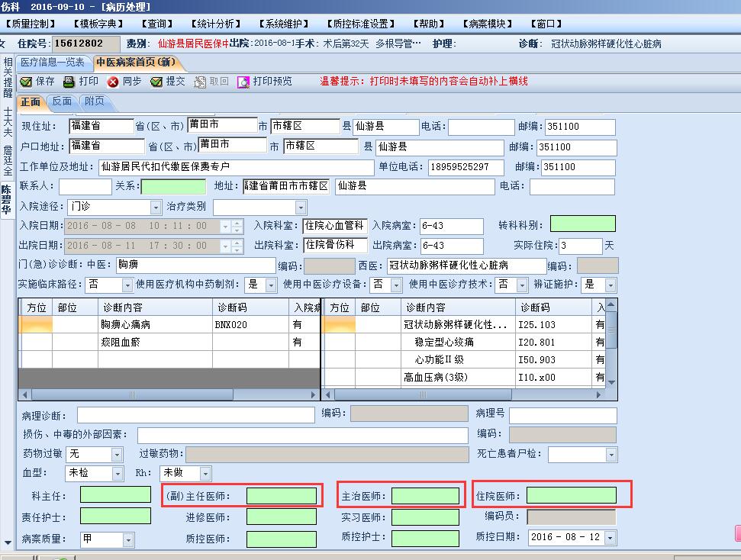
Task: Click the sidebar bottom down-arrow
Action: click(7, 542)
